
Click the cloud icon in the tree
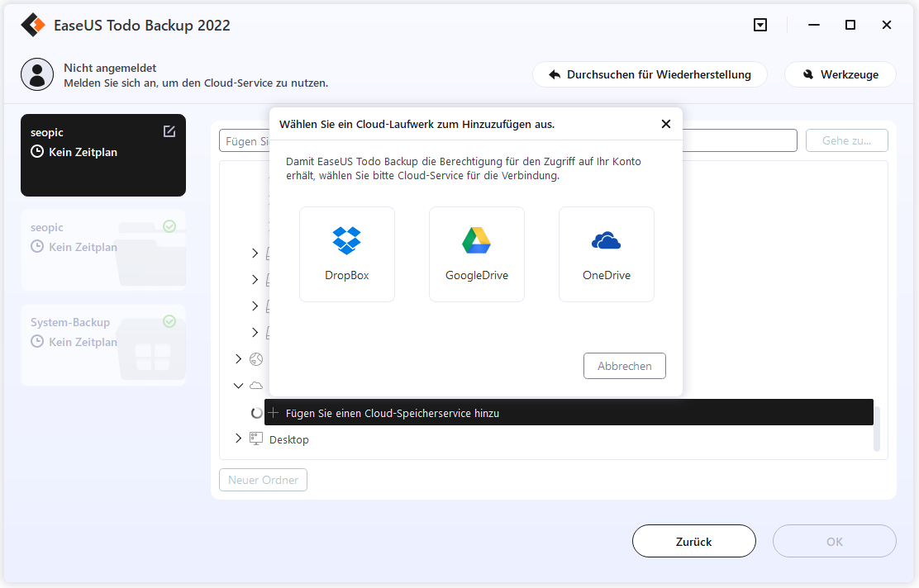click(x=256, y=386)
